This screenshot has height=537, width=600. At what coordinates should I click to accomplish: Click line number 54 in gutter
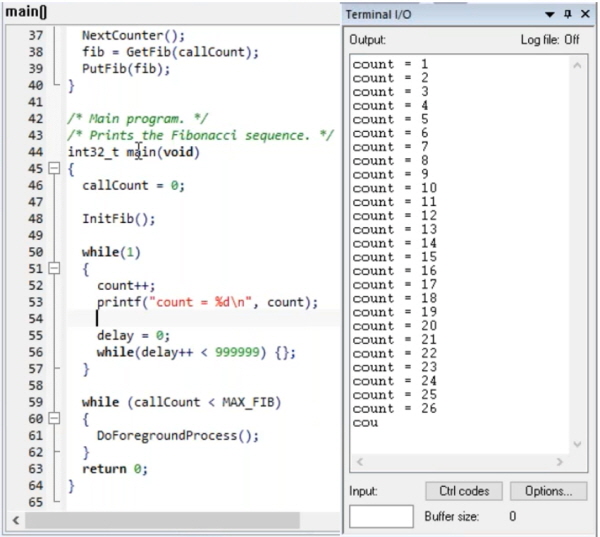pyautogui.click(x=36, y=319)
